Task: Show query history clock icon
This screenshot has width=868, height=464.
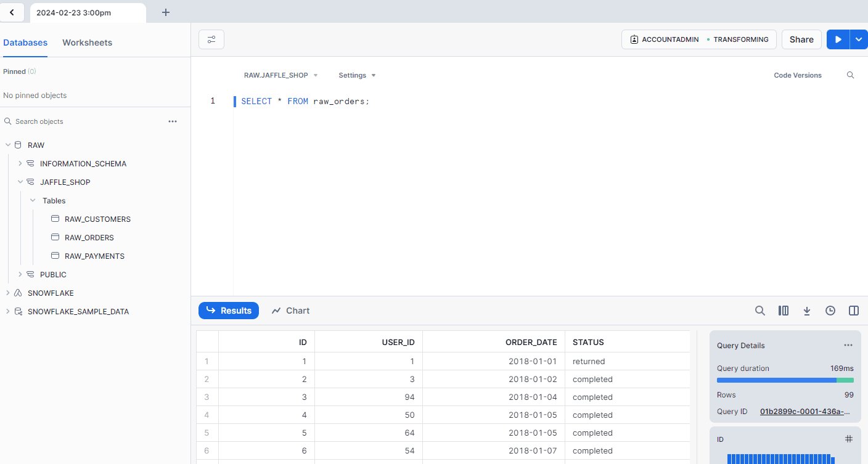Action: click(830, 311)
